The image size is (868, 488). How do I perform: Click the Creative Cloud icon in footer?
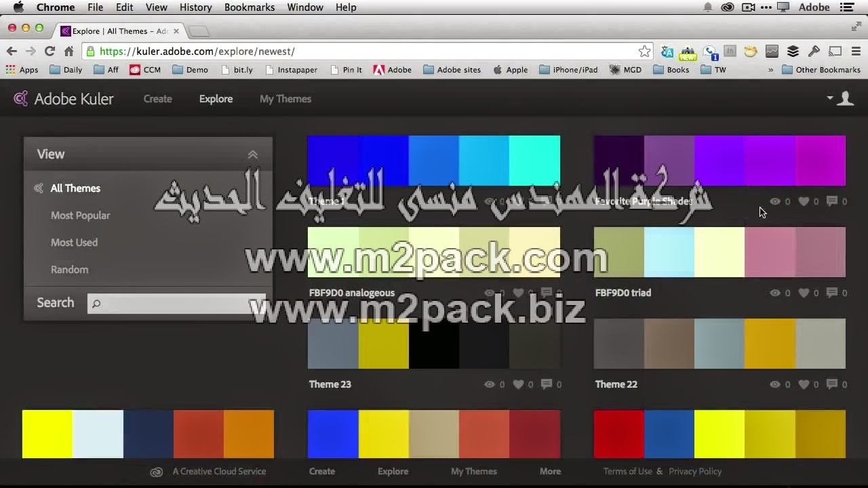point(156,472)
